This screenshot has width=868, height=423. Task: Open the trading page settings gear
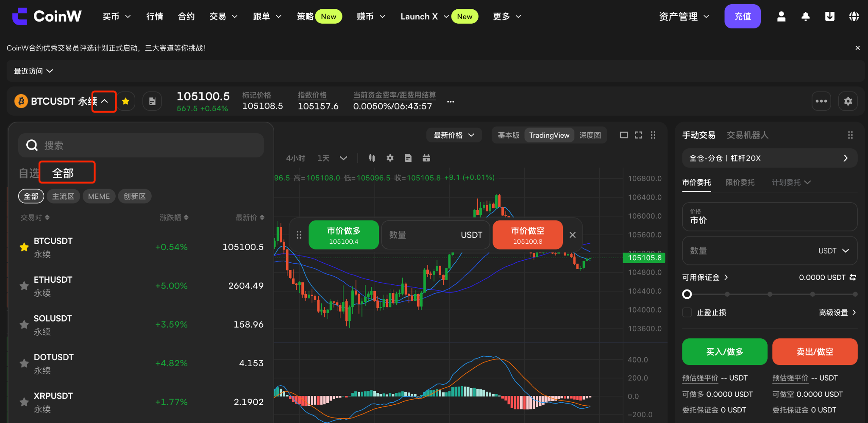[848, 101]
